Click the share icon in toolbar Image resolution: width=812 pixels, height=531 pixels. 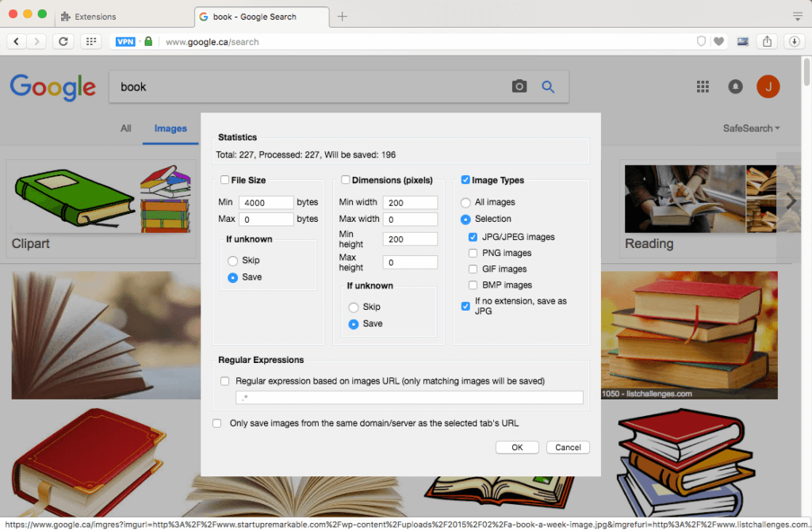pyautogui.click(x=767, y=41)
